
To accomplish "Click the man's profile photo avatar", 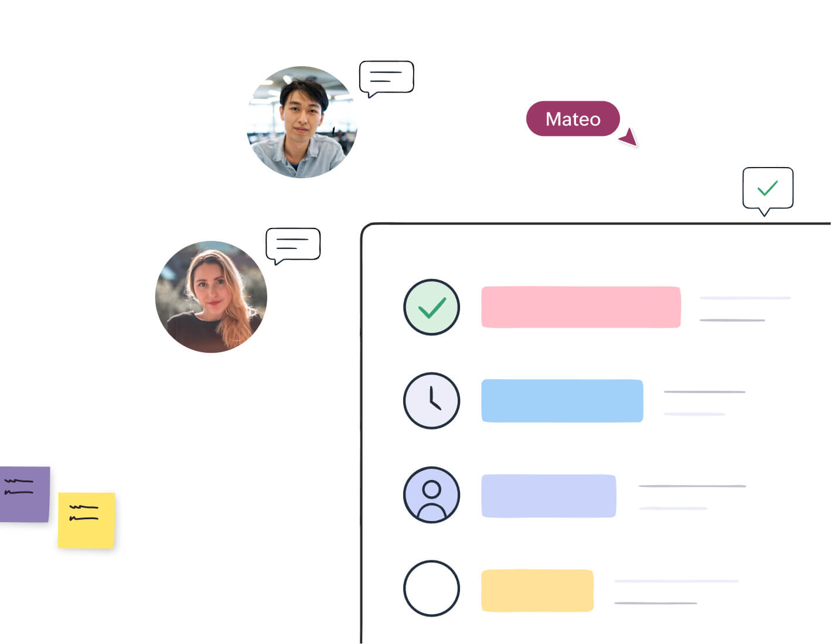I will tap(302, 122).
